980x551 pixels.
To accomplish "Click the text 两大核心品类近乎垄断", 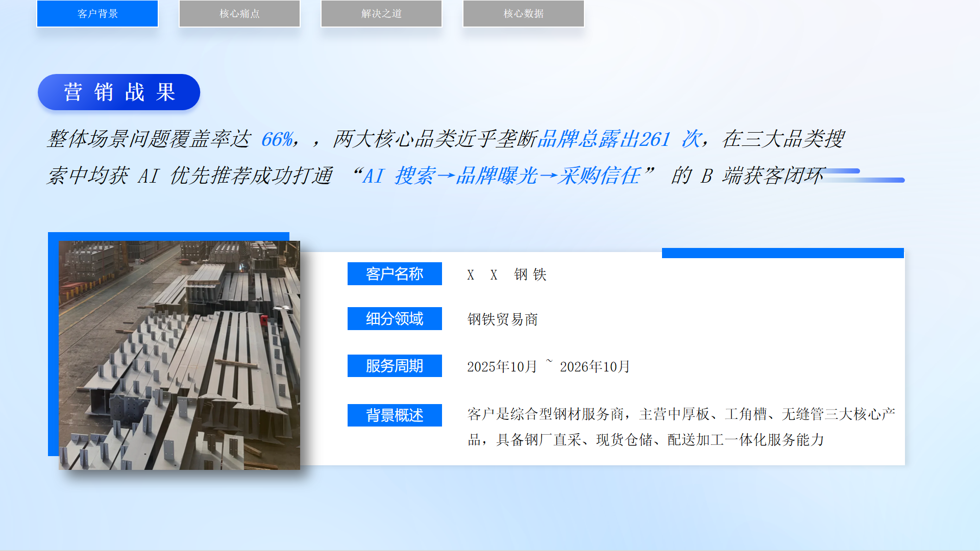I will pos(435,139).
